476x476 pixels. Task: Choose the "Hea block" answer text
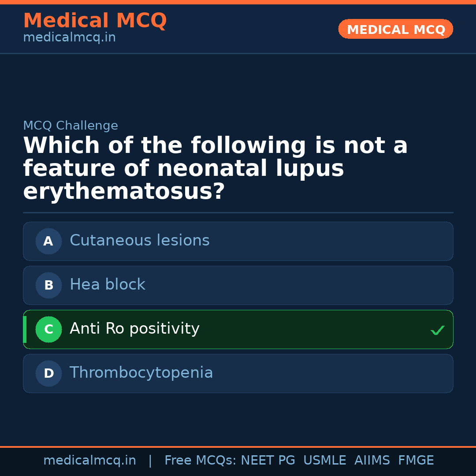[107, 285]
